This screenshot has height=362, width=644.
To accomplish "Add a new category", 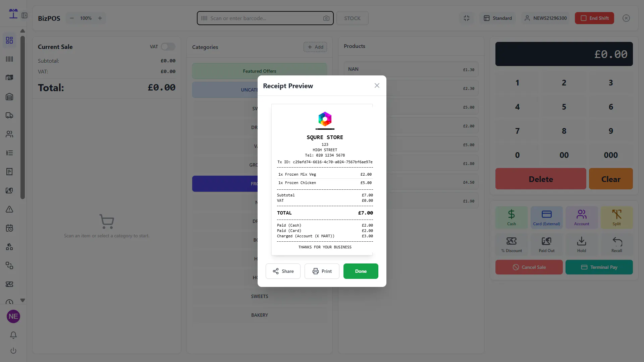I will pyautogui.click(x=315, y=47).
